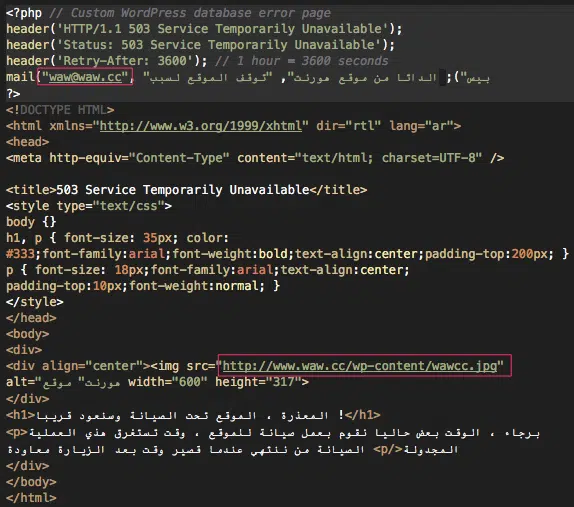Click the opening <head> tag

tap(27, 142)
